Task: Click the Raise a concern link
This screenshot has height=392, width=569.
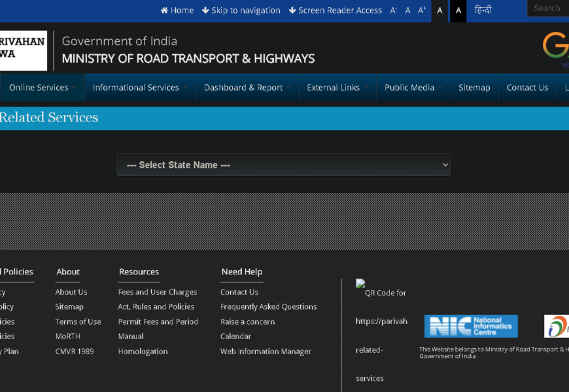Action: (x=246, y=321)
